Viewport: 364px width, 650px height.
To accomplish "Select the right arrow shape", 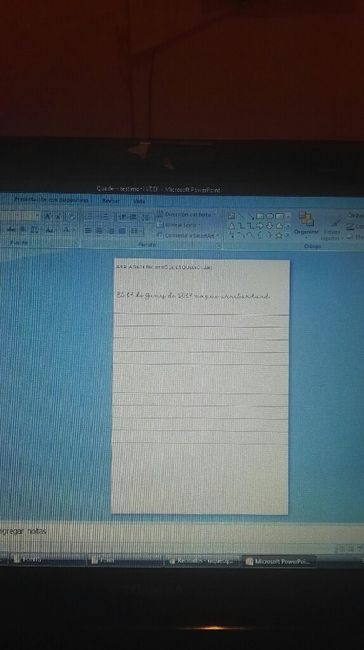I will [x=260, y=226].
